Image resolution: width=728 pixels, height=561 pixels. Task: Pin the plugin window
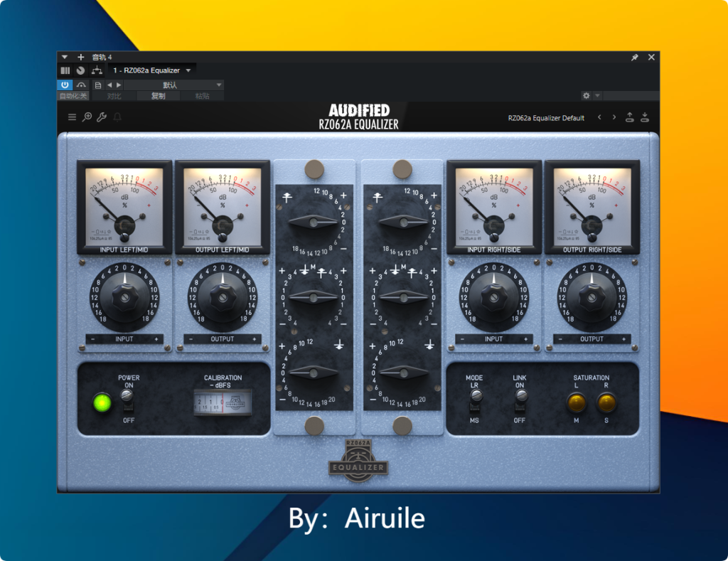(x=635, y=57)
